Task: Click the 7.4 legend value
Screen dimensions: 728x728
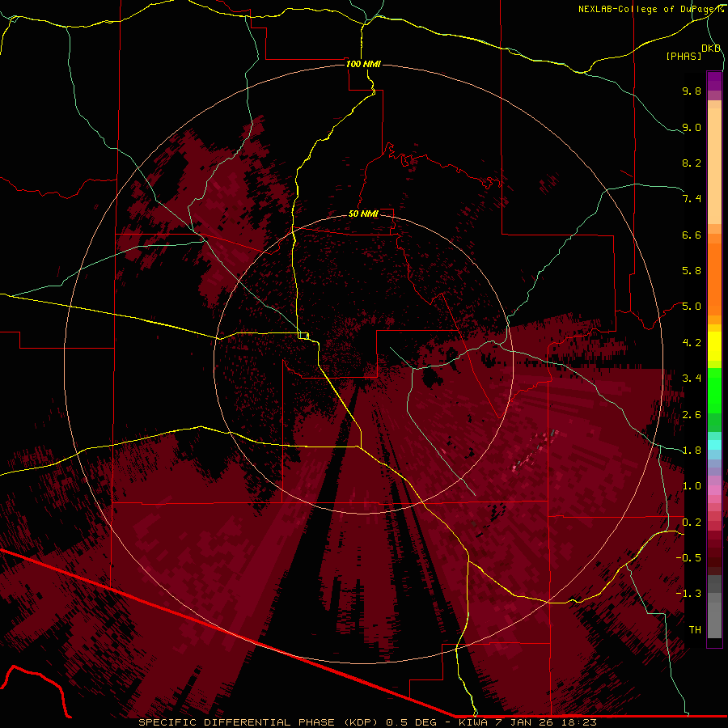Action: (x=692, y=199)
